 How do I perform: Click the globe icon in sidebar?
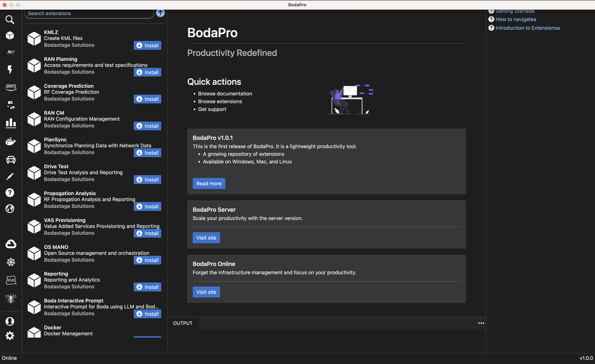point(10,209)
